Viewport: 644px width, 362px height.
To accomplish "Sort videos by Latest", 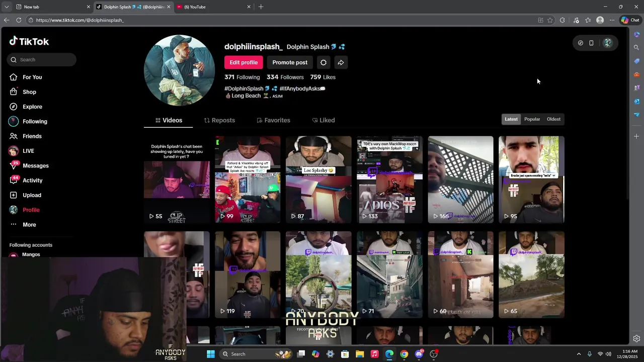I will coord(511,119).
